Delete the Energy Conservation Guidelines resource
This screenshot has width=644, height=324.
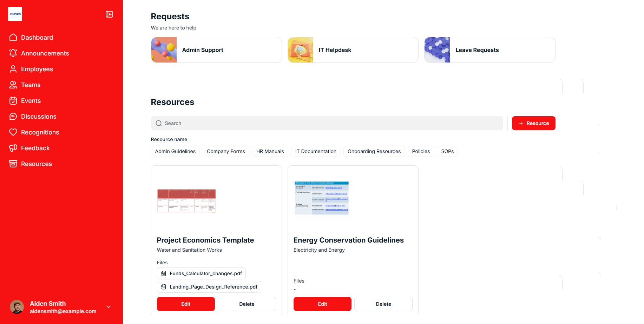click(x=383, y=304)
